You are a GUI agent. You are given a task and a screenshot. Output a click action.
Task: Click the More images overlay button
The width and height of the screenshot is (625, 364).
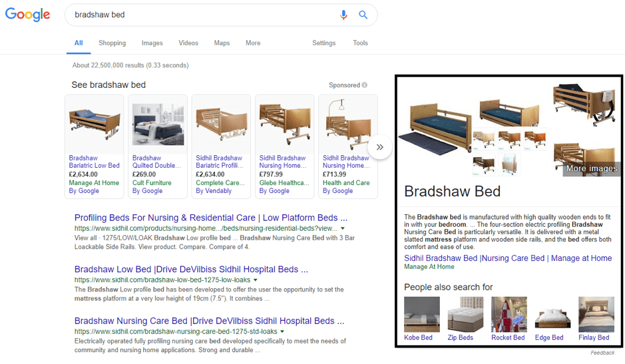click(591, 169)
